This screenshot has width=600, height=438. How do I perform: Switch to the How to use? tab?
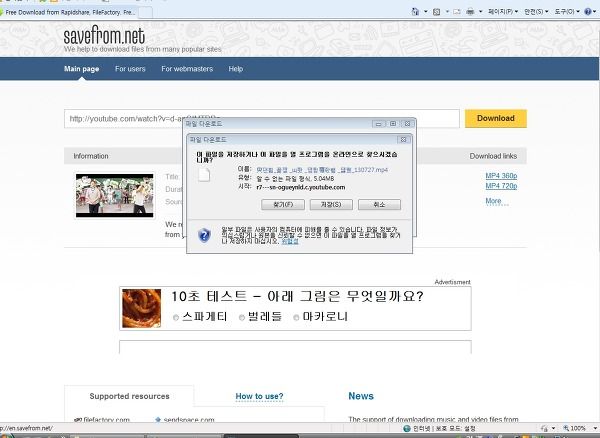tap(259, 396)
